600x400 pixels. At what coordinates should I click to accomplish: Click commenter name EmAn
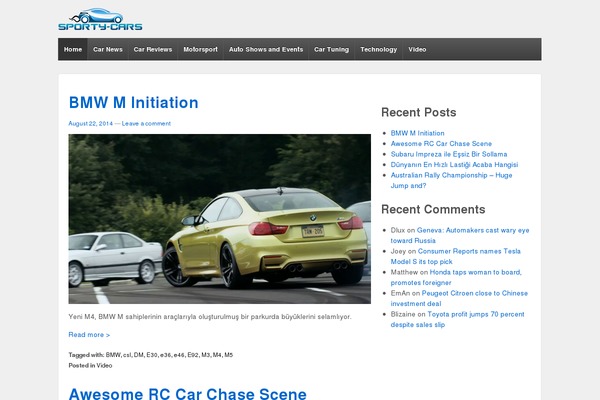tap(400, 293)
